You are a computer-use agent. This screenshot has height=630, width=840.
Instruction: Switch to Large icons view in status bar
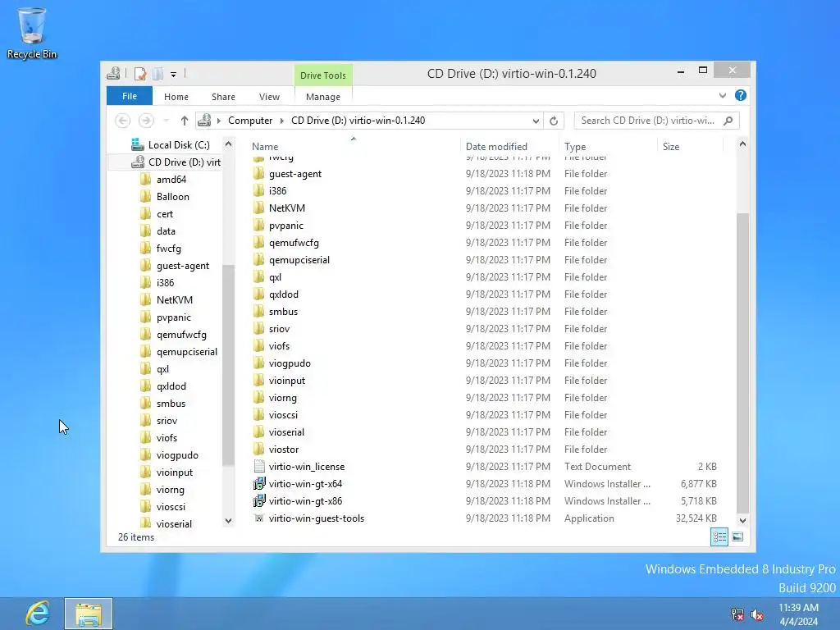[737, 536]
